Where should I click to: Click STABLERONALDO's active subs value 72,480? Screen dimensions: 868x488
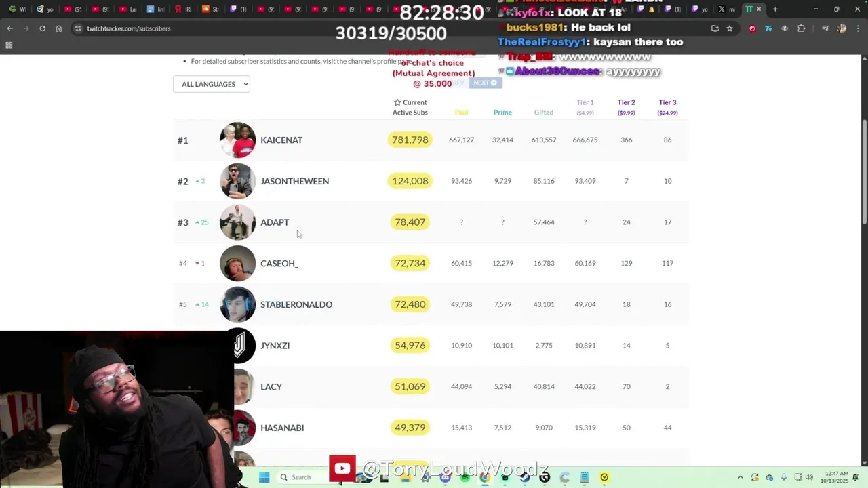click(410, 304)
